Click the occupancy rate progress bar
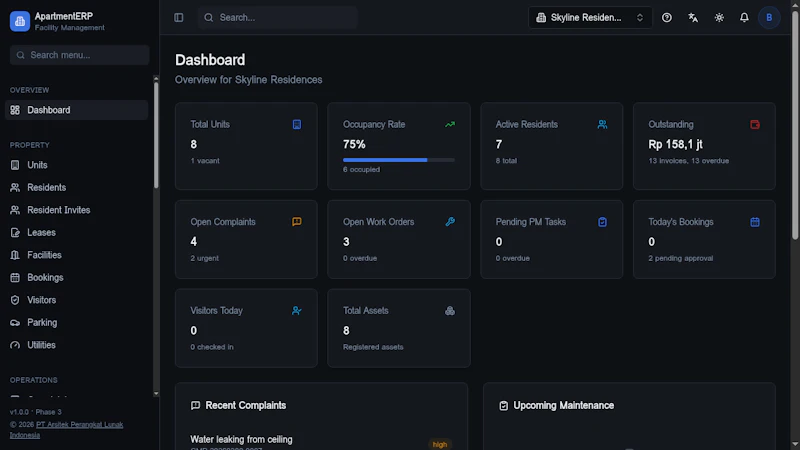This screenshot has height=450, width=800. (x=398, y=160)
